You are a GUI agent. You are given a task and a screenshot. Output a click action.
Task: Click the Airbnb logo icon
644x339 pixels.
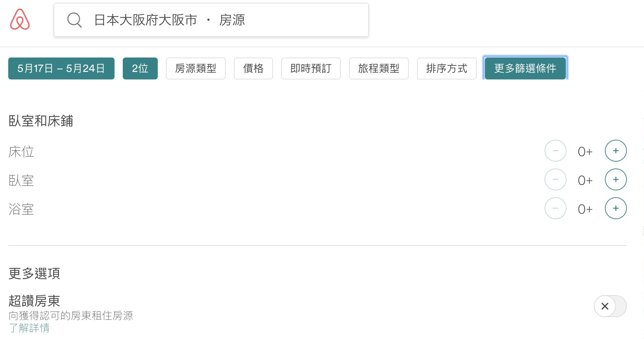20,20
